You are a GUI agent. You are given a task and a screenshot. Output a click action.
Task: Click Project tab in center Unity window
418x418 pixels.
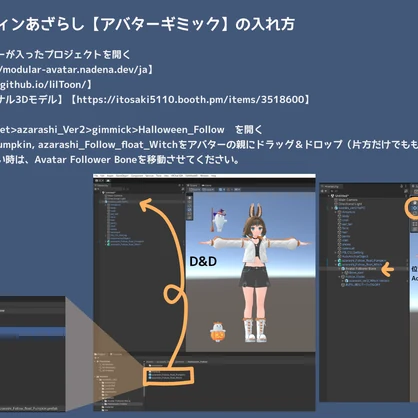tap(100, 354)
